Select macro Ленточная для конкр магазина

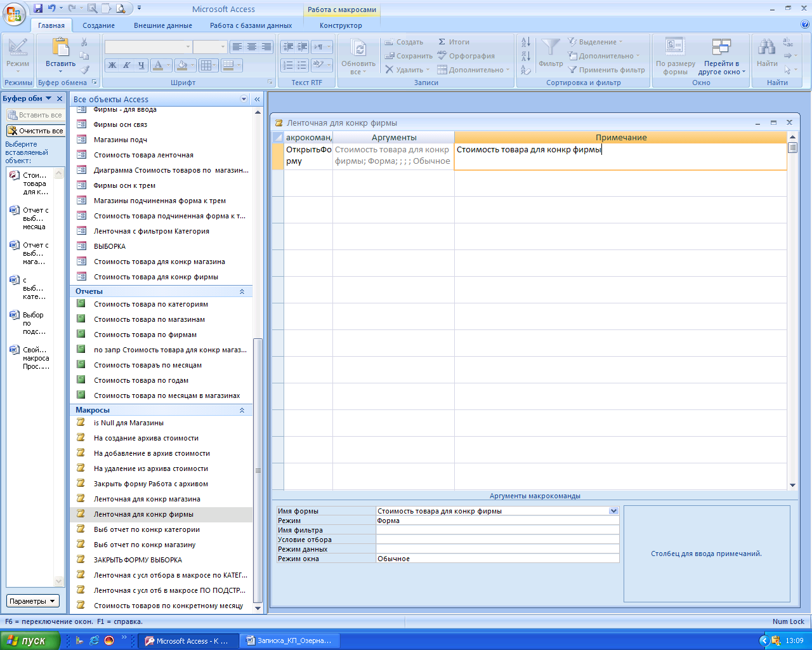pyautogui.click(x=161, y=499)
